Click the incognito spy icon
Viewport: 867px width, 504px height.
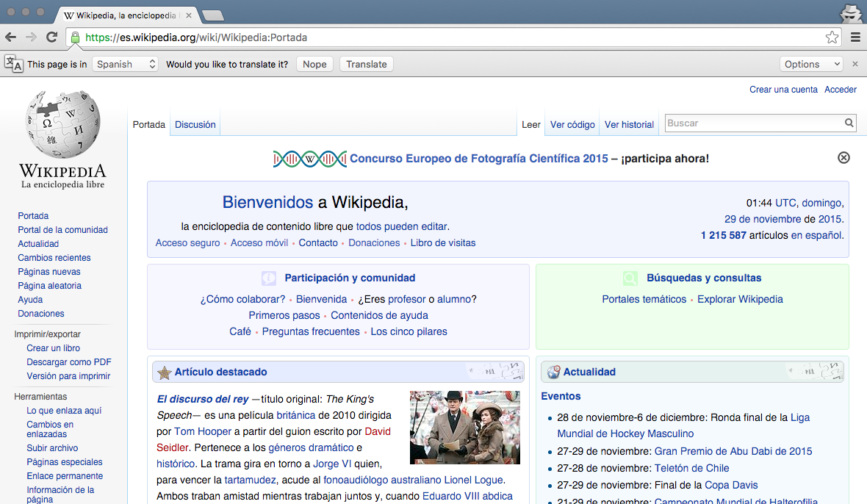point(850,12)
